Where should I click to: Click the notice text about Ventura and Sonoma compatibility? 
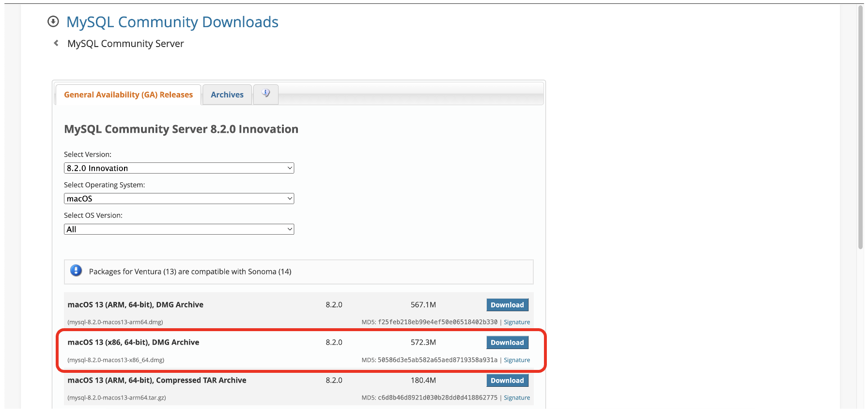(190, 271)
